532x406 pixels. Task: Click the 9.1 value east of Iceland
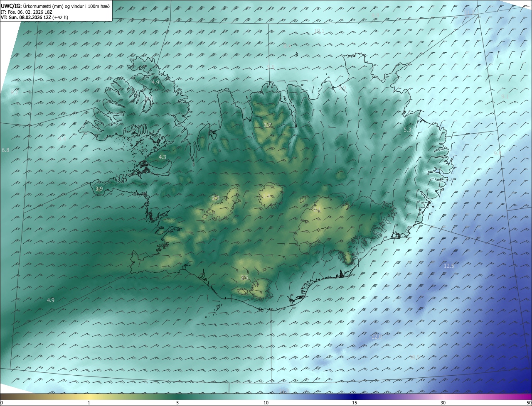pyautogui.click(x=505, y=96)
